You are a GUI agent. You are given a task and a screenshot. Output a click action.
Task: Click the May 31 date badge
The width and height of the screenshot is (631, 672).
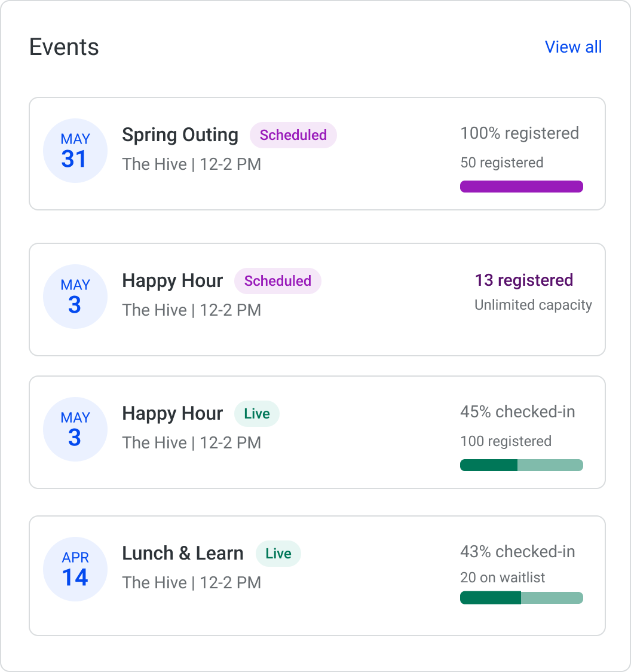(75, 151)
